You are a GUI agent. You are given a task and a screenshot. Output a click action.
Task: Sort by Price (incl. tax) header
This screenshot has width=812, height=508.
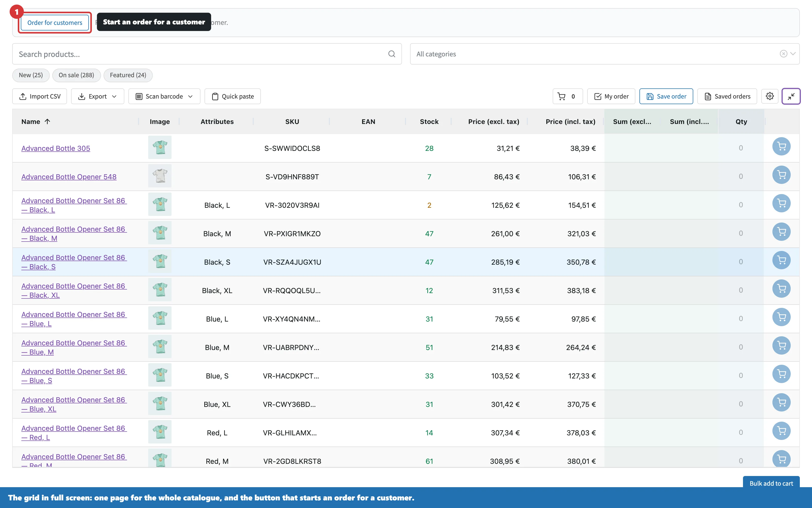pos(570,122)
